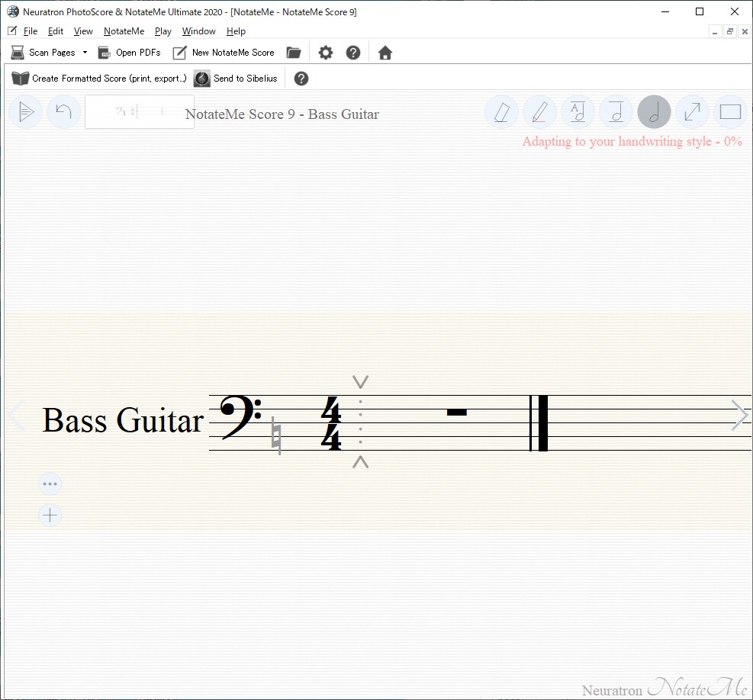
Task: Select the rectangle selection tool
Action: tap(730, 112)
